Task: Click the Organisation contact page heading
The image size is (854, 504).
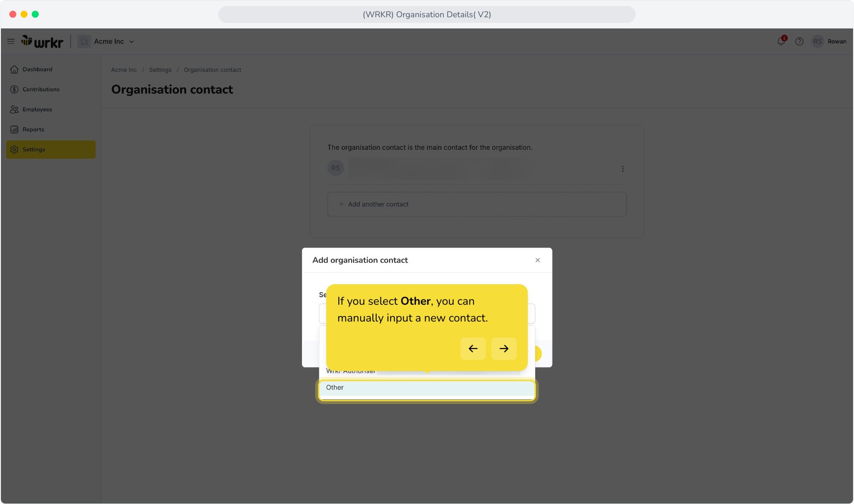Action: [172, 90]
